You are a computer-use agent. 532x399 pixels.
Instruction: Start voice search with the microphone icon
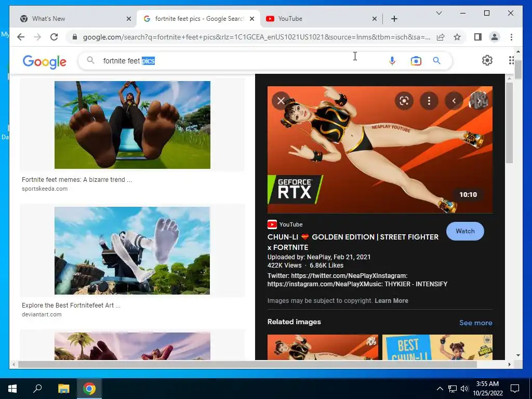(392, 61)
